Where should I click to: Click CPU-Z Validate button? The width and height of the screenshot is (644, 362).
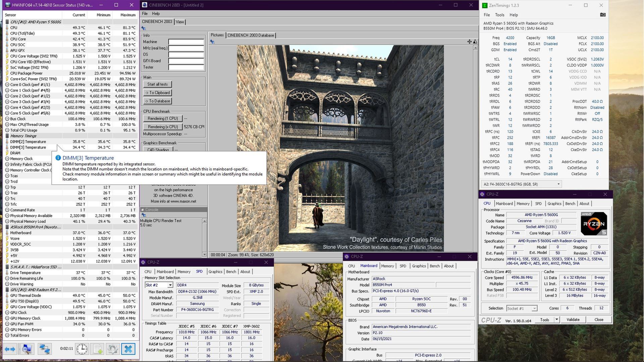pyautogui.click(x=573, y=319)
